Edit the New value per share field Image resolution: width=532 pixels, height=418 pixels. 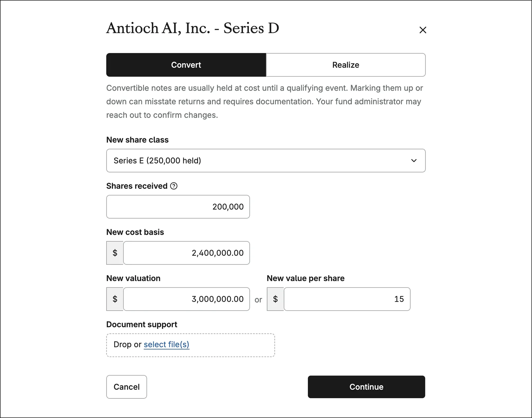[347, 299]
